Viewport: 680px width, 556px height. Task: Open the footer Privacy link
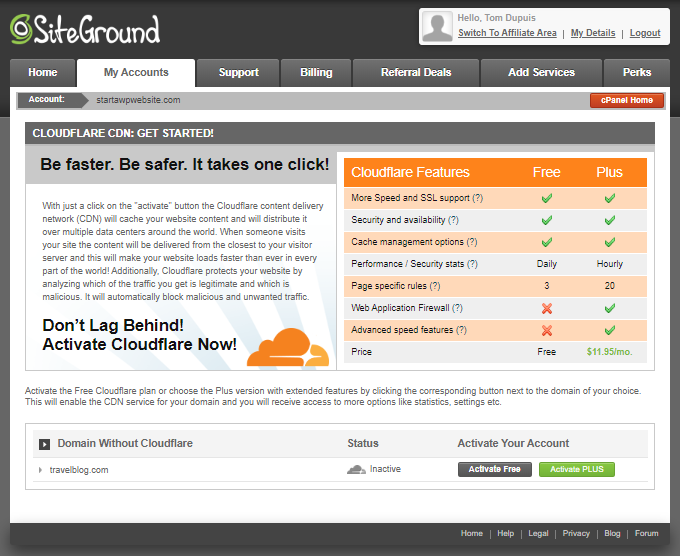click(576, 533)
